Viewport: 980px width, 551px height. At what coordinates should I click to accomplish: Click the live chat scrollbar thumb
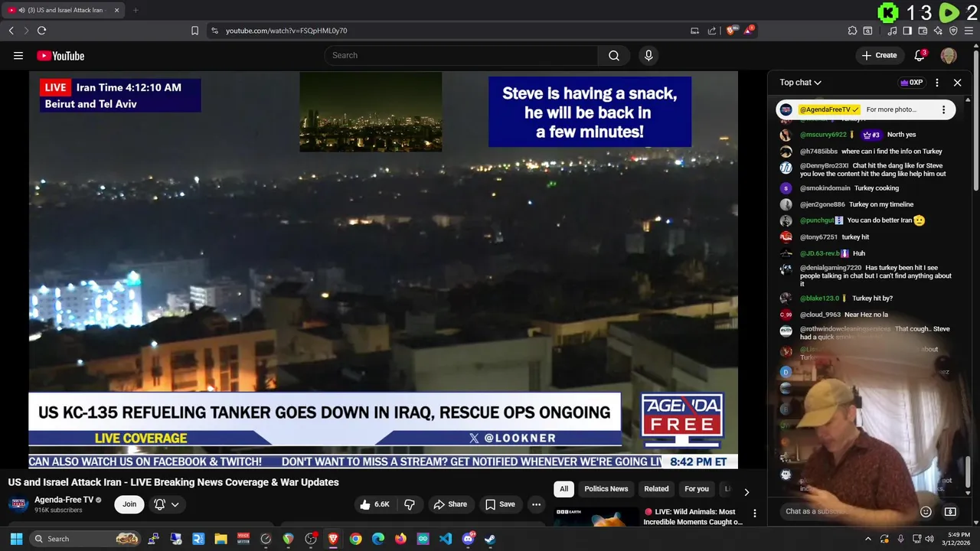pyautogui.click(x=967, y=471)
